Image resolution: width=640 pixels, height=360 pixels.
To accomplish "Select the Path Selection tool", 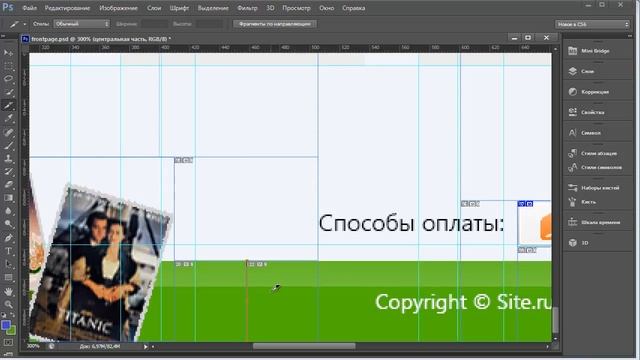I will 9,264.
